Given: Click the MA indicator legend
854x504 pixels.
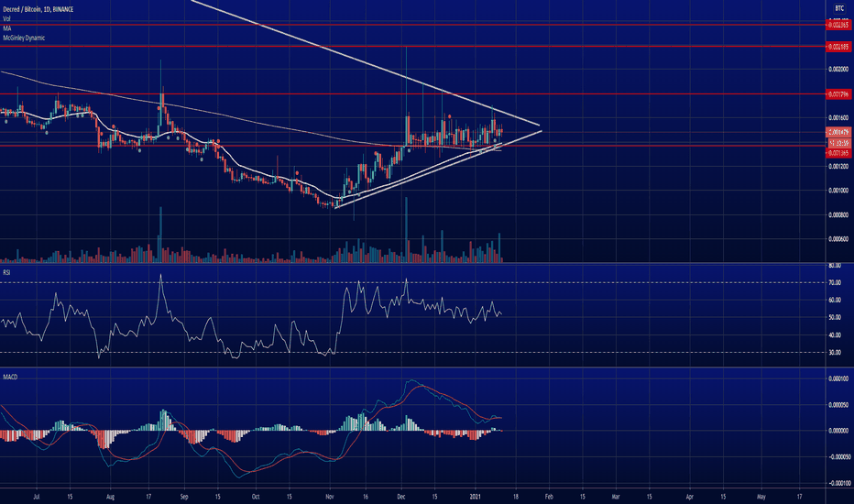Looking at the screenshot, I should tap(6, 27).
